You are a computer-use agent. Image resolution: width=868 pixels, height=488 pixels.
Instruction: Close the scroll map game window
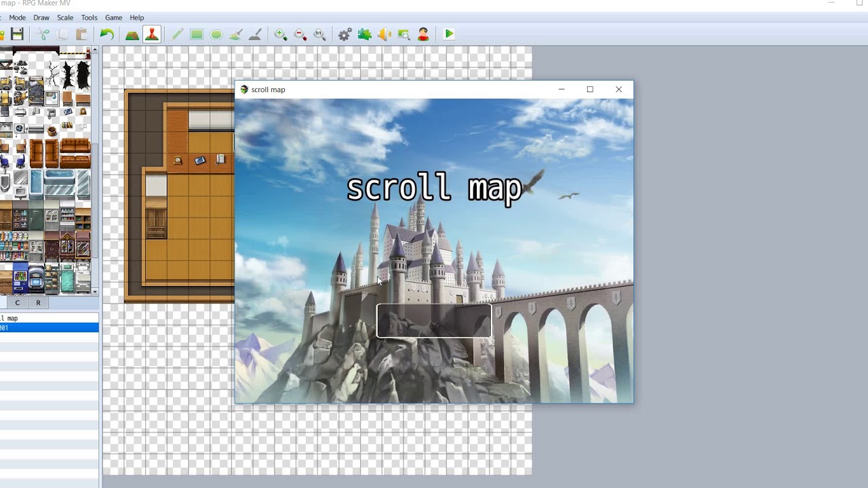[618, 89]
